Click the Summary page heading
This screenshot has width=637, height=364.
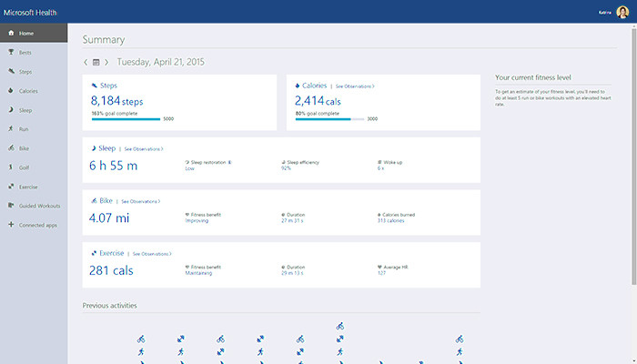104,39
